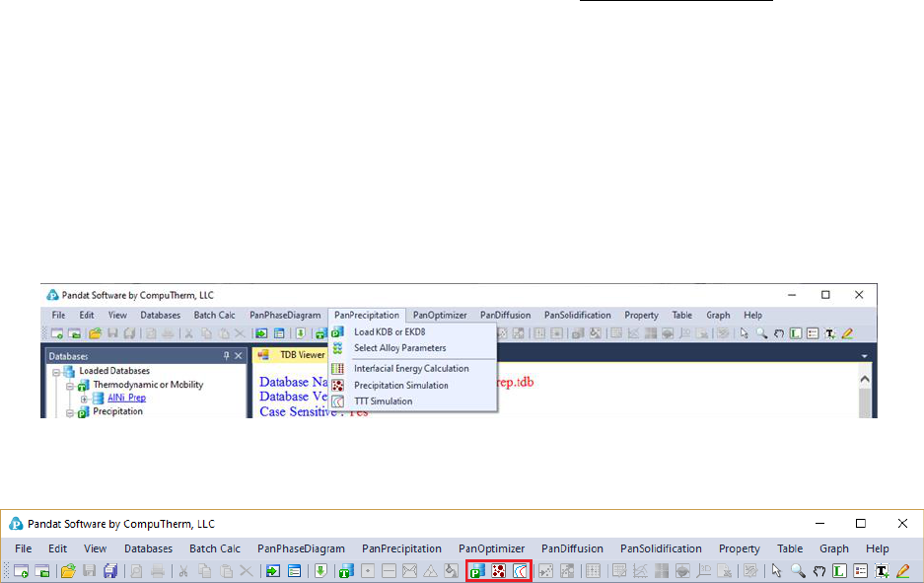The width and height of the screenshot is (924, 583).
Task: Click the flask icon in lower window toolbar
Action: [452, 570]
